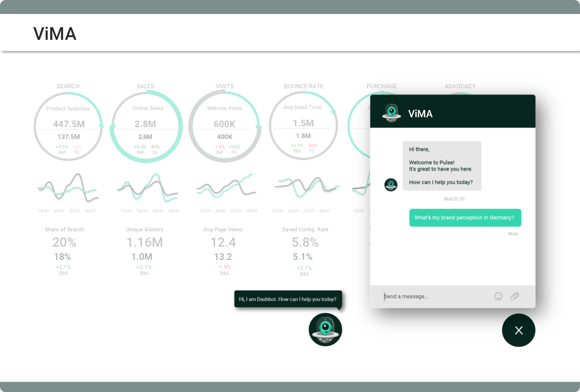Click the Dashbot robot avatar near the speech bubble

325,329
